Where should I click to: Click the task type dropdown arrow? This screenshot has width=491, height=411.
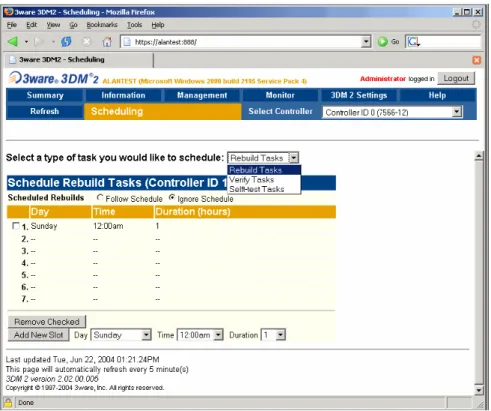click(x=293, y=158)
